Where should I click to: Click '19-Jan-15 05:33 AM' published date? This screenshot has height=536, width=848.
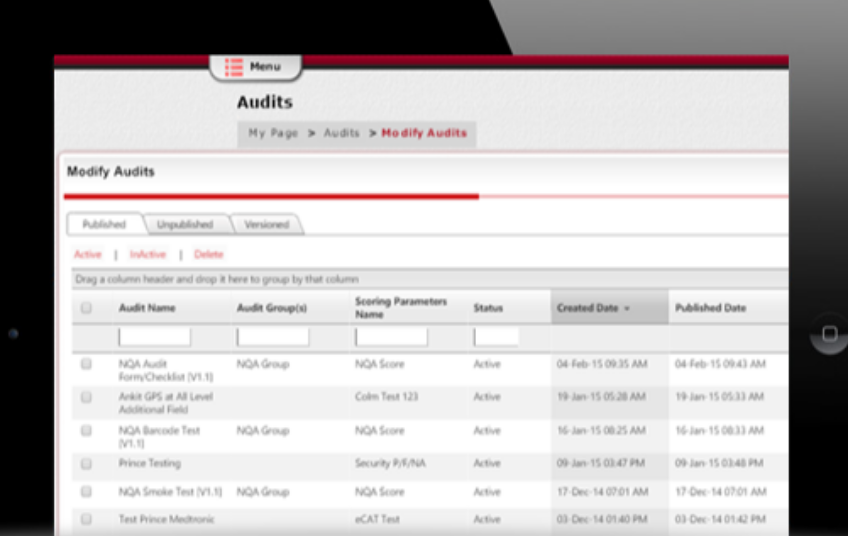tap(720, 397)
